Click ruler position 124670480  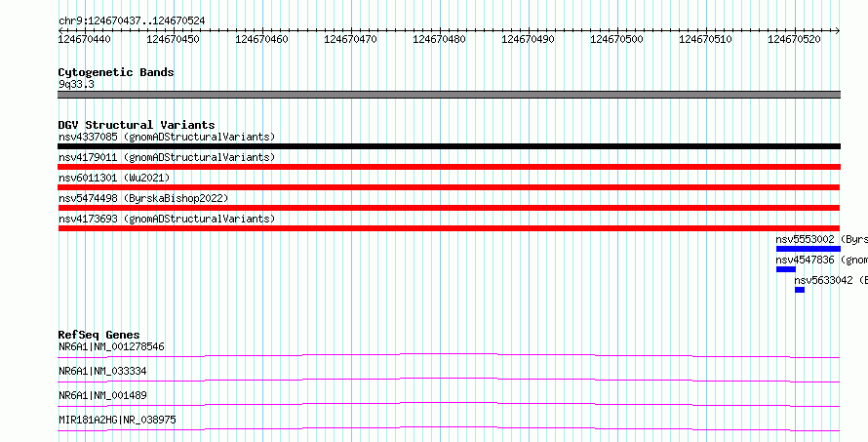pos(440,39)
